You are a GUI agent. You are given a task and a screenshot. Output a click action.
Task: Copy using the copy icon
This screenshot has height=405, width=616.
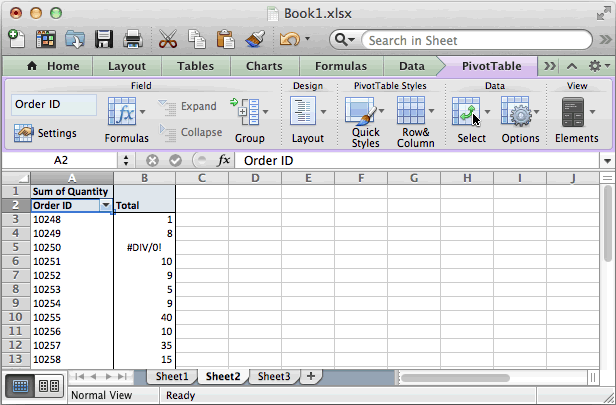coord(197,39)
